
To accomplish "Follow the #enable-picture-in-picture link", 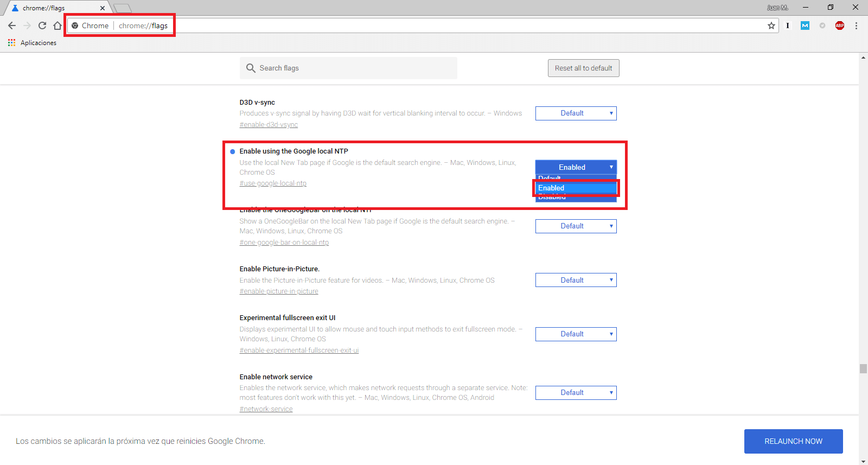I will 279,291.
